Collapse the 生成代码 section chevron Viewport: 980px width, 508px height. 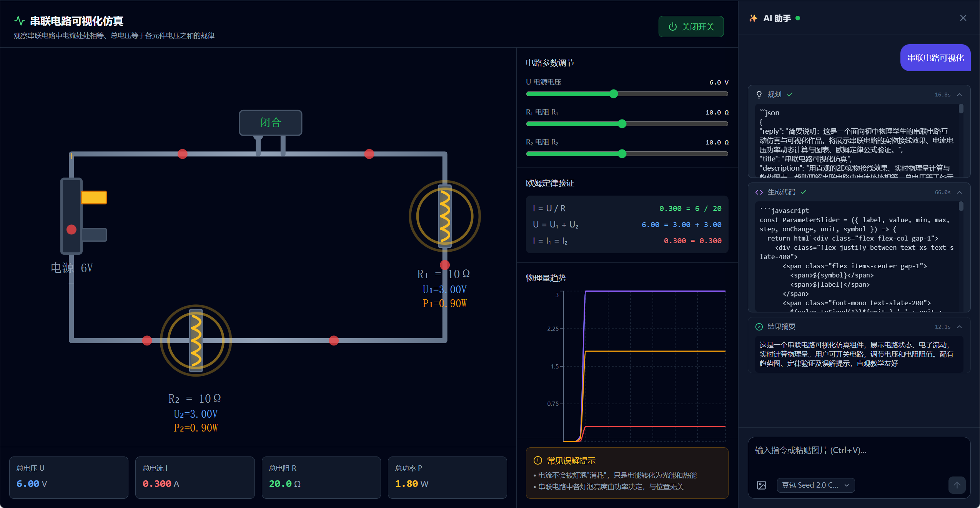coord(960,192)
